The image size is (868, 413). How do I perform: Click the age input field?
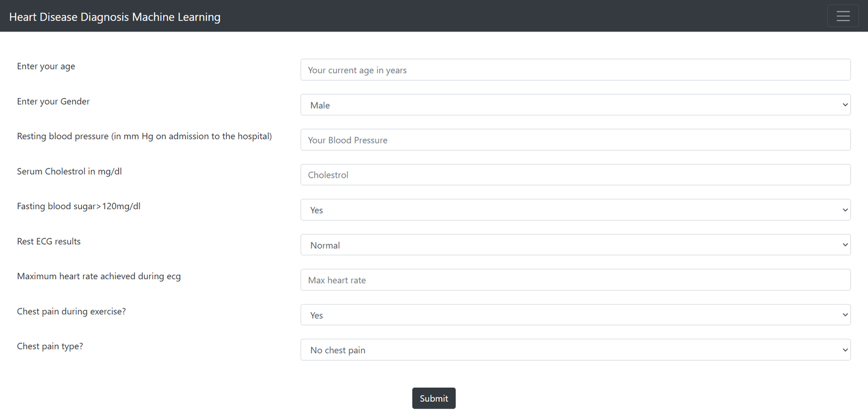[575, 70]
